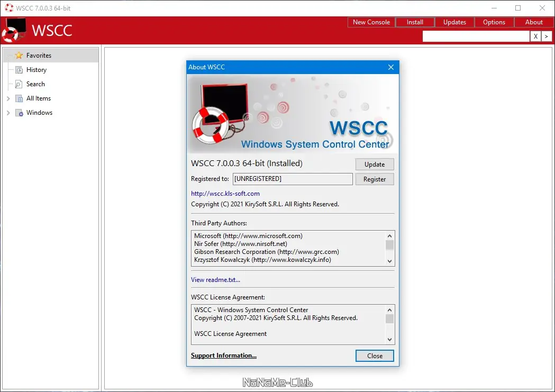The image size is (555, 392).
Task: Click the WSCC icon in the title bar
Action: (x=8, y=8)
